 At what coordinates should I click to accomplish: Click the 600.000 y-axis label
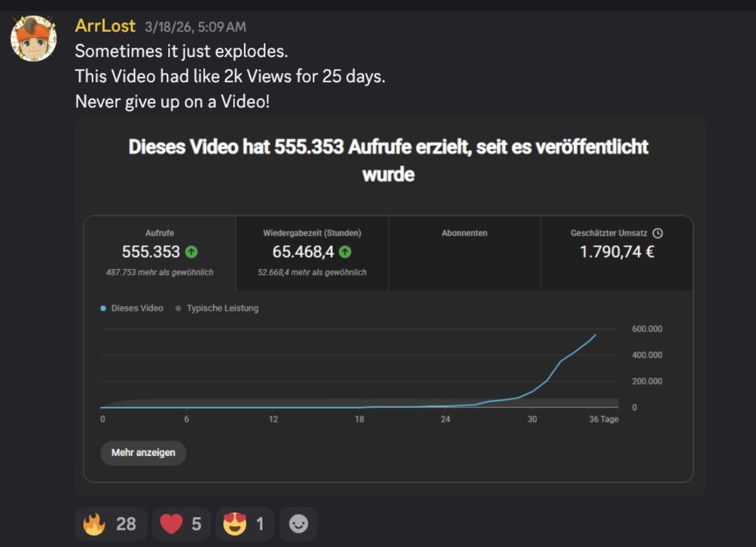[646, 329]
